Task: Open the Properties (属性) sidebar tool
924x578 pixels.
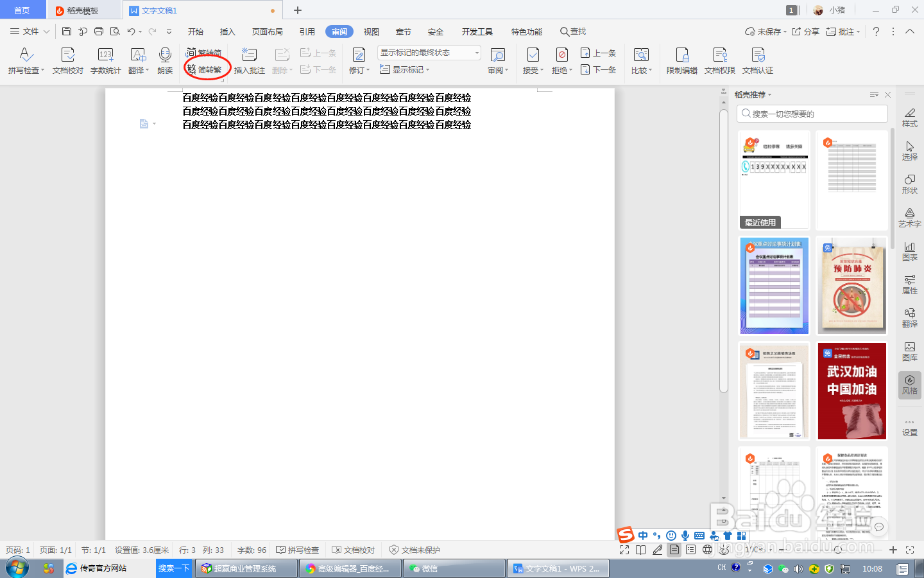Action: pyautogui.click(x=910, y=284)
